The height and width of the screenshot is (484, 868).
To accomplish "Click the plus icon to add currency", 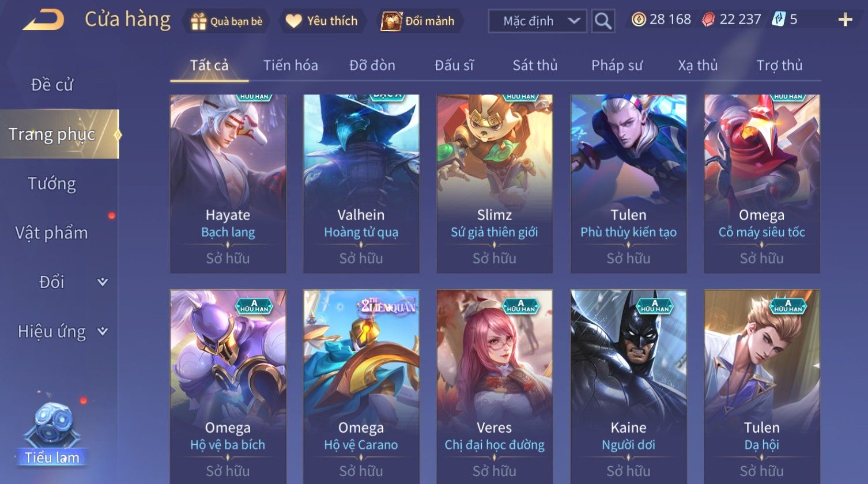I will point(845,20).
